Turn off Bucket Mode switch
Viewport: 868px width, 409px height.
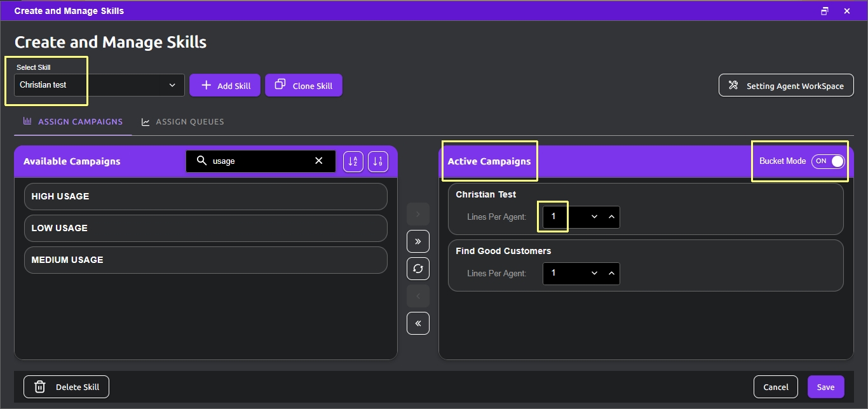[828, 161]
